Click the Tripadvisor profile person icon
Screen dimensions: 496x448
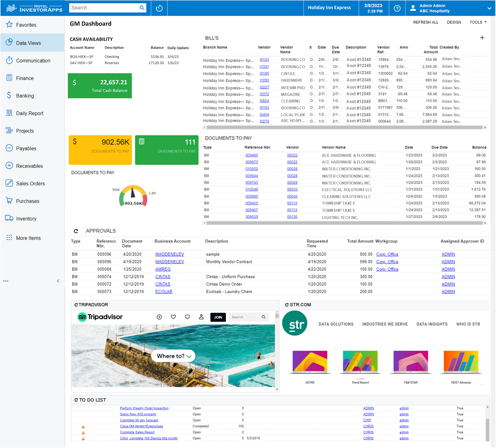(x=201, y=317)
